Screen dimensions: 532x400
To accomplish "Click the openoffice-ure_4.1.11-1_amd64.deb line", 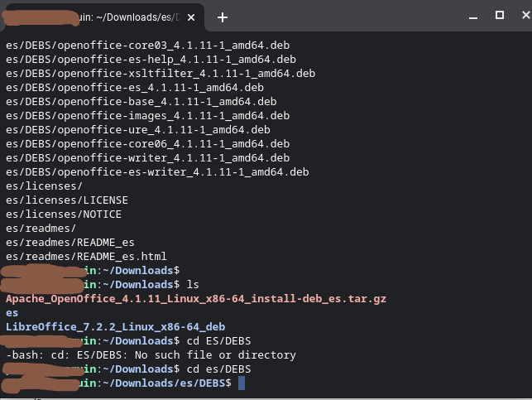I will tap(137, 130).
